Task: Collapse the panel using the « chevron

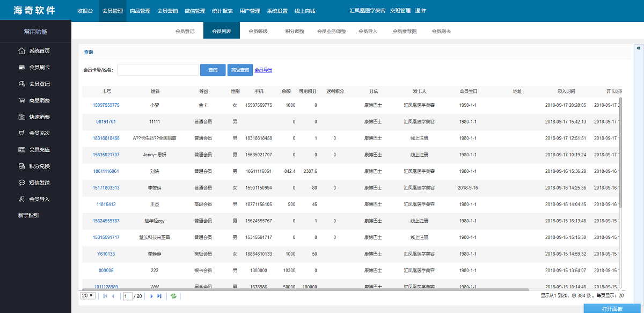Action: coord(639,47)
